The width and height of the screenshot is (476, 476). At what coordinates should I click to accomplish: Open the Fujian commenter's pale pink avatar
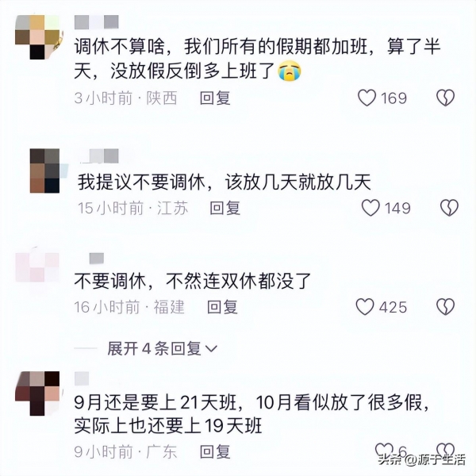coord(37,267)
